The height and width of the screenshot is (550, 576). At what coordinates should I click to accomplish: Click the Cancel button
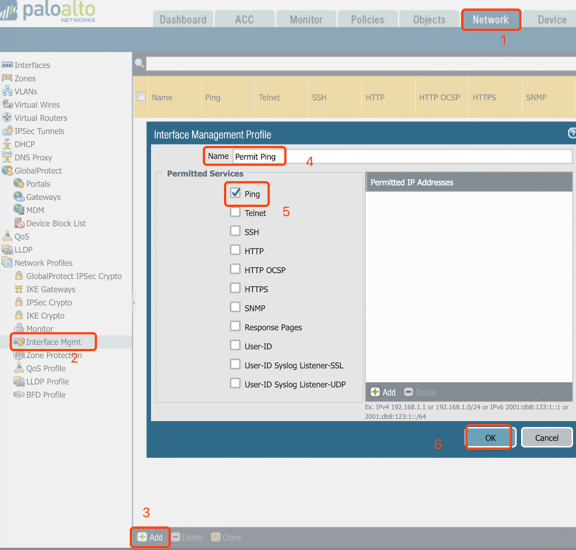click(x=546, y=438)
